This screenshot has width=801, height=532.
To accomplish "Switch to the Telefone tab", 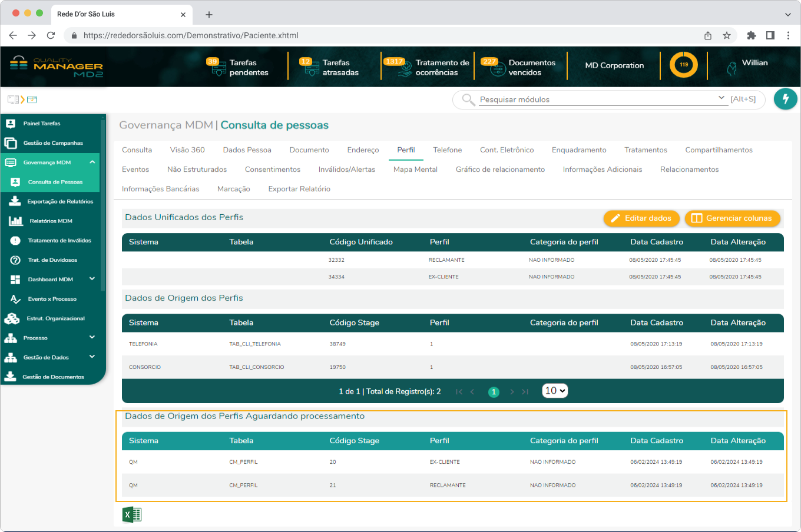I will (x=447, y=150).
